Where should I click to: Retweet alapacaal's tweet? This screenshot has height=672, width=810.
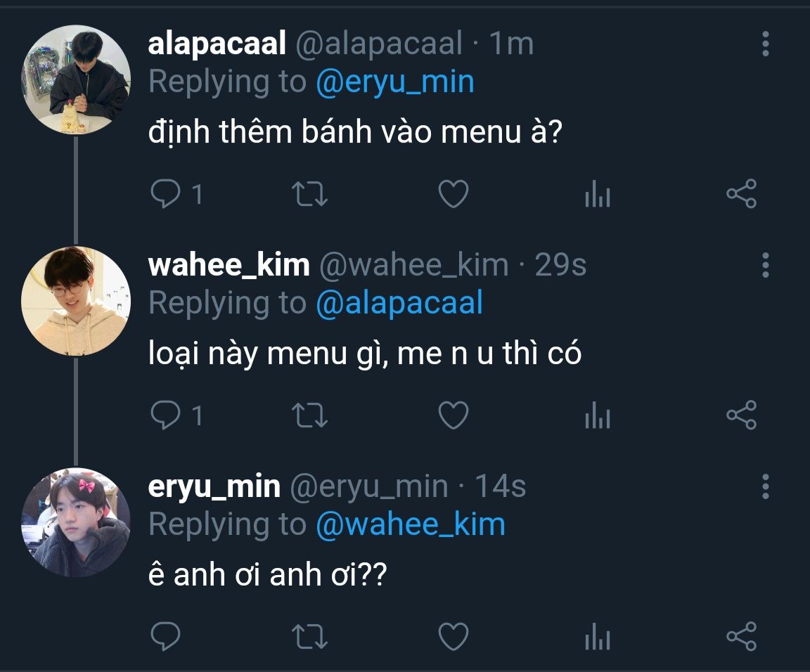(309, 194)
